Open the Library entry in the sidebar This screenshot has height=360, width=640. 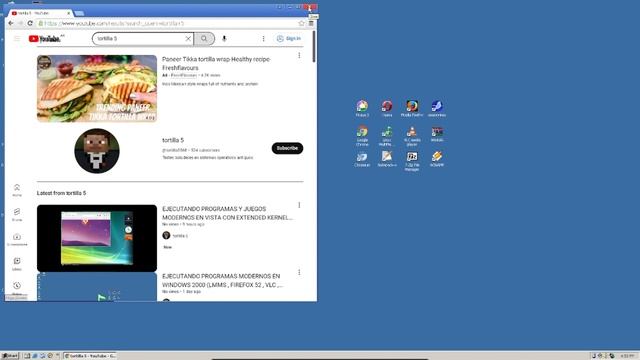pos(17,264)
